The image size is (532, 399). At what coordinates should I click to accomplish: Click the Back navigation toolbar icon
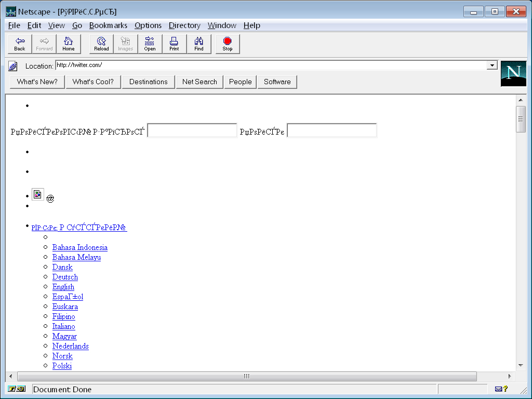click(20, 44)
